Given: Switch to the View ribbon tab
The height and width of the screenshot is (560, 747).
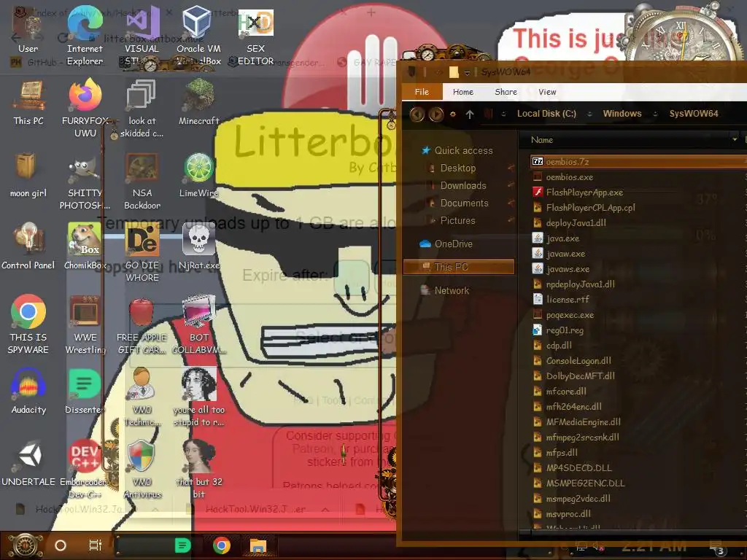Looking at the screenshot, I should pyautogui.click(x=547, y=92).
